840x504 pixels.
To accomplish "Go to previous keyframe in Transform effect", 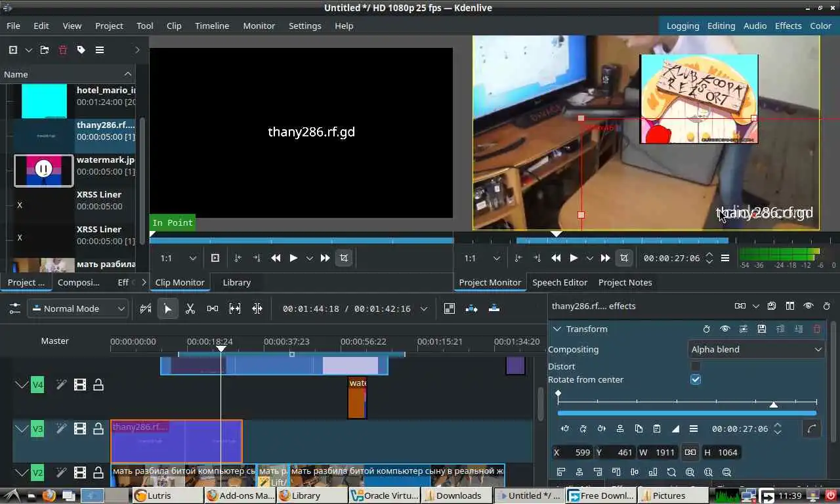I will point(565,429).
